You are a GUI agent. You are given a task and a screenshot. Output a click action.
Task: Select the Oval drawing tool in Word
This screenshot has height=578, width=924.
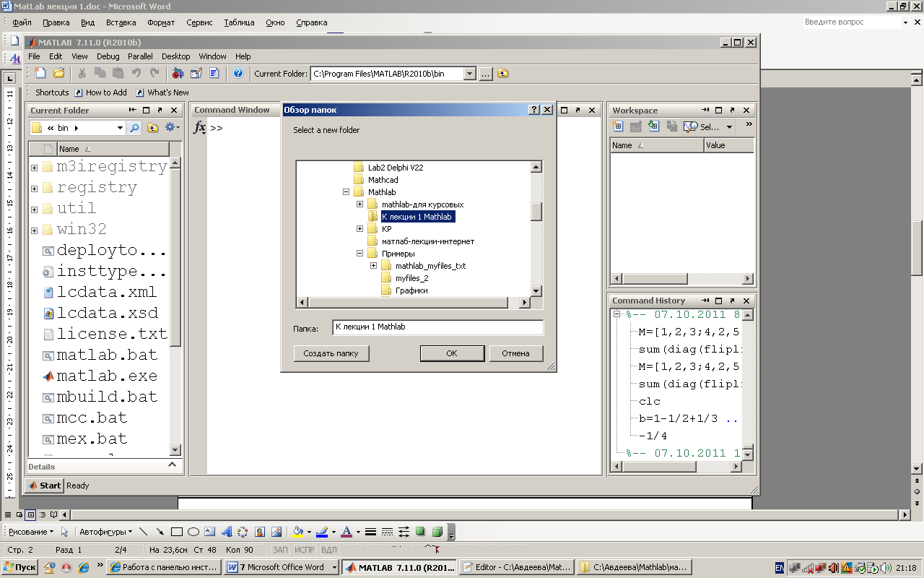[193, 532]
